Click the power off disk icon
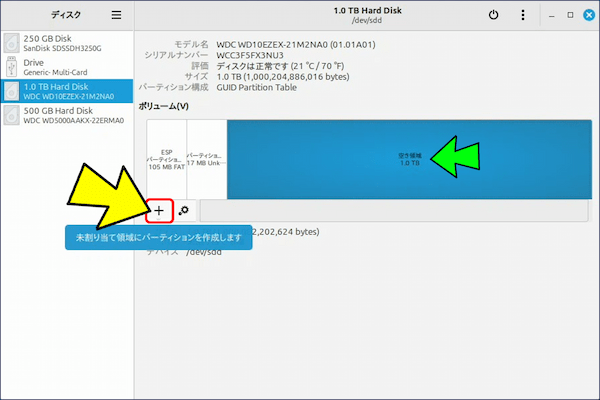Viewport: 600px width, 400px height. (x=493, y=15)
